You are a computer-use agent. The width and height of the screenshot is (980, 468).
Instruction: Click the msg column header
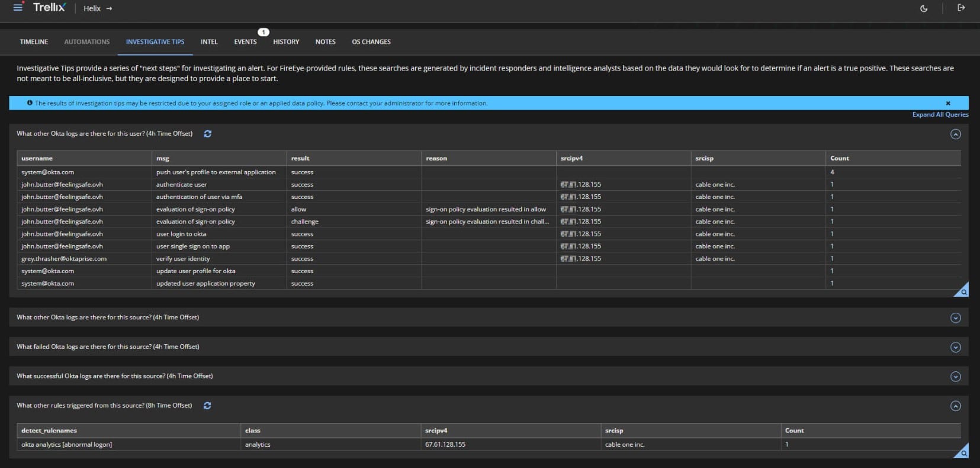(219, 158)
